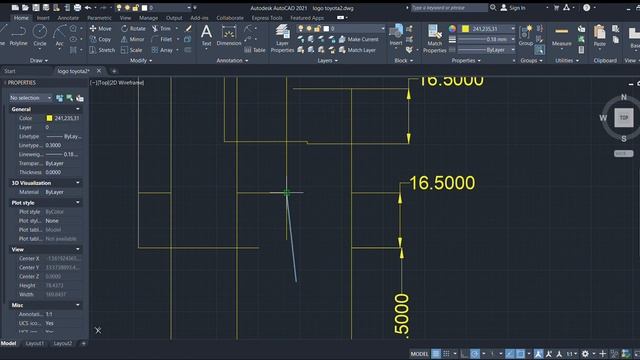
Task: Activate the Move command
Action: (x=100, y=29)
